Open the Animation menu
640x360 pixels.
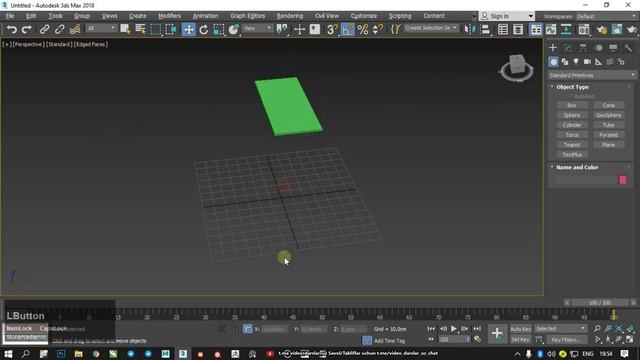205,16
